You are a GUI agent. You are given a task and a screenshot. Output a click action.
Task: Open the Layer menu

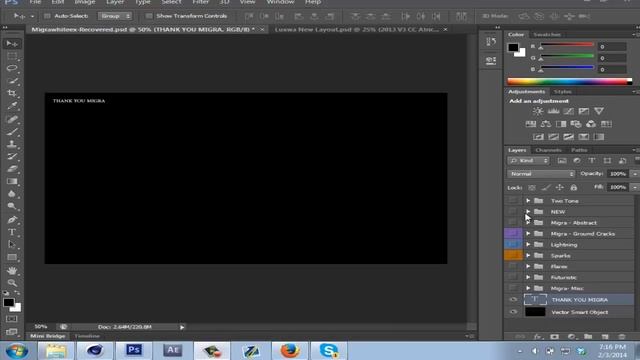pyautogui.click(x=115, y=2)
